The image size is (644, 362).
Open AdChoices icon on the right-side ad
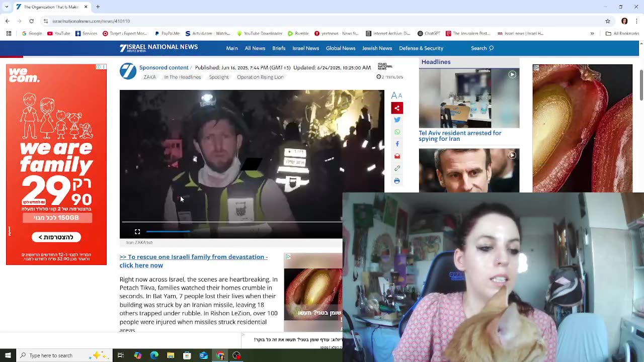coord(536,67)
